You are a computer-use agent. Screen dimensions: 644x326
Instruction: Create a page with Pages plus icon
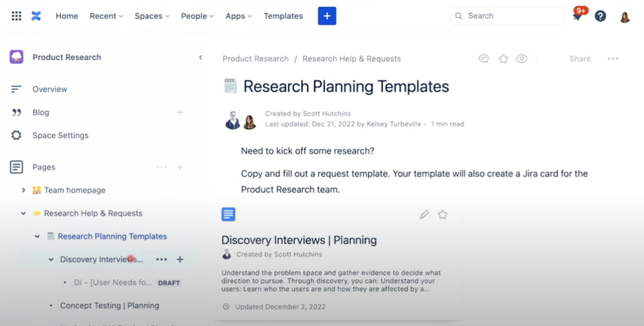pos(180,167)
